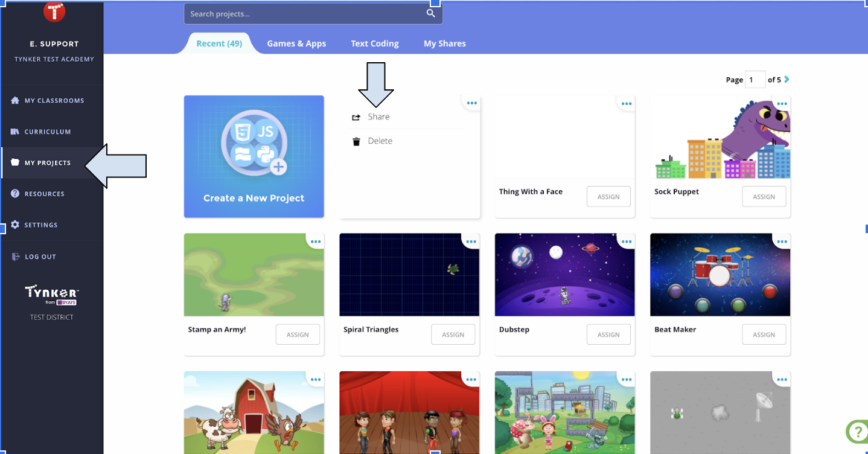This screenshot has width=868, height=454.
Task: Assign the Beat Maker project
Action: pos(764,334)
